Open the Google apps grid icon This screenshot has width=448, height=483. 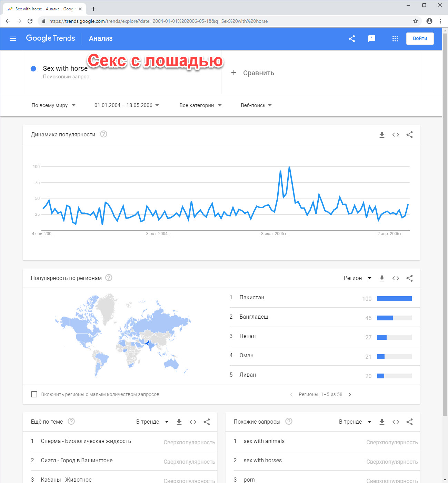click(x=395, y=39)
